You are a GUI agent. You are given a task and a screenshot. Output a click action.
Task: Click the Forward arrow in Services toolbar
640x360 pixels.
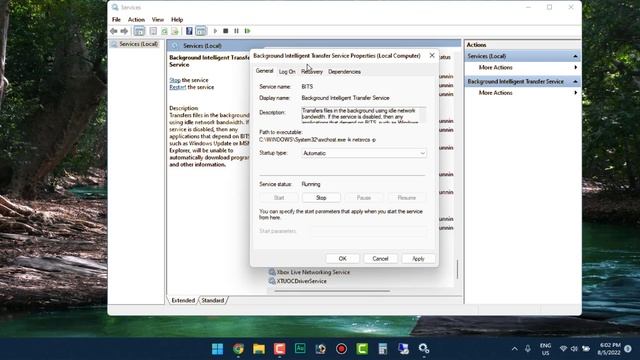coord(124,31)
